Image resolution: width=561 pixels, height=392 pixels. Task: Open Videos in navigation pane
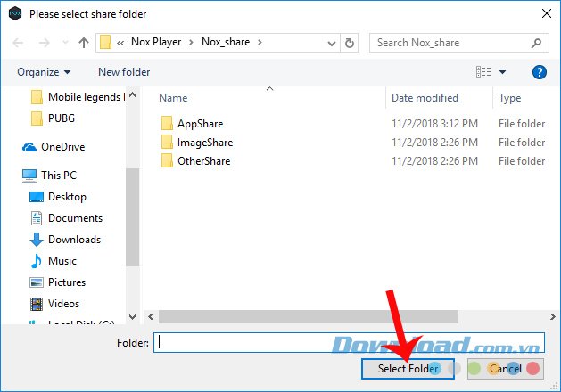63,304
